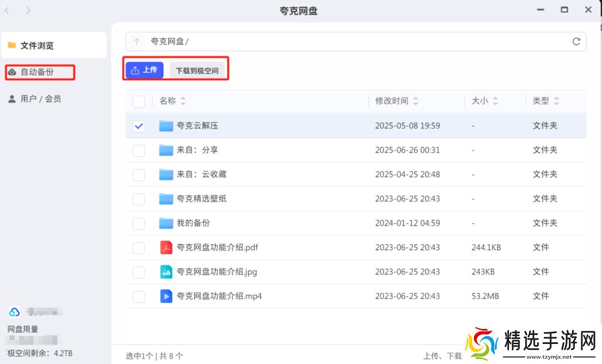Viewport: 602px width, 364px height.
Task: Click the forward navigation arrow
Action: click(x=28, y=11)
